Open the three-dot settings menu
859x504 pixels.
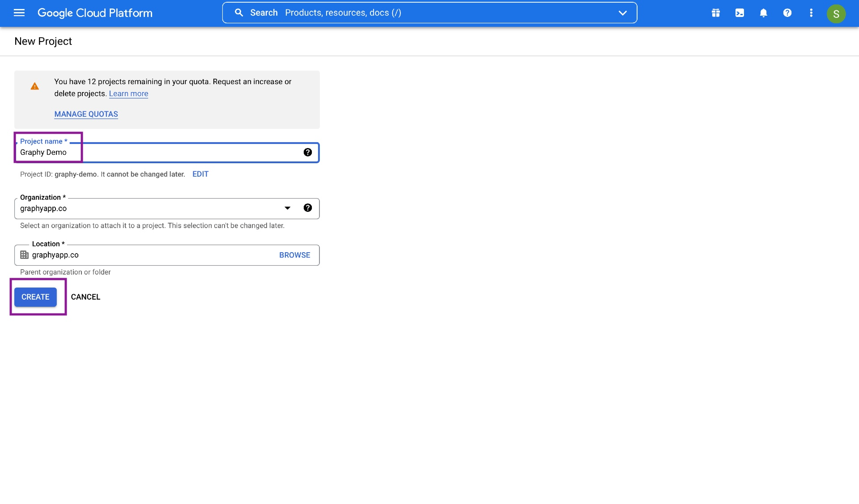(811, 13)
